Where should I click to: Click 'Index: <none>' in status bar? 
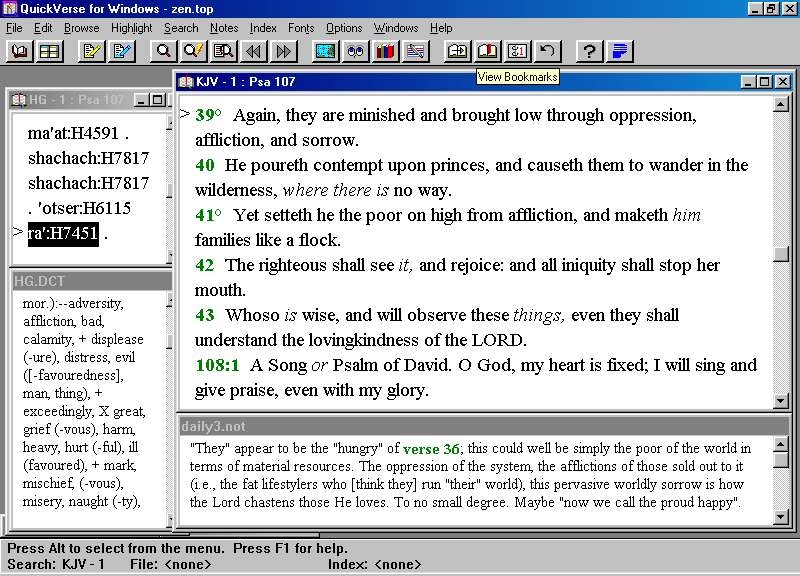coord(375,564)
